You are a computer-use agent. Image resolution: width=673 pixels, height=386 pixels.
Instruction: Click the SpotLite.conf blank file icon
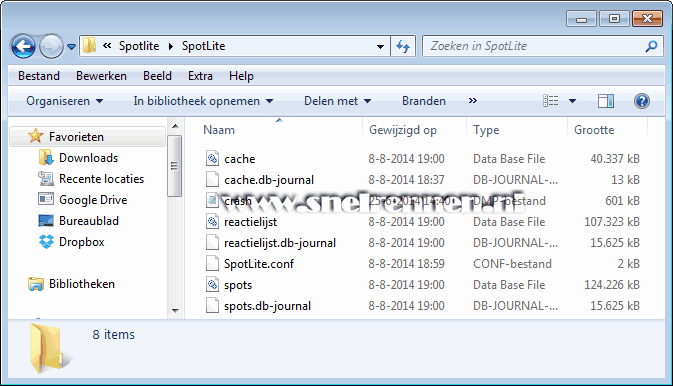(x=212, y=264)
